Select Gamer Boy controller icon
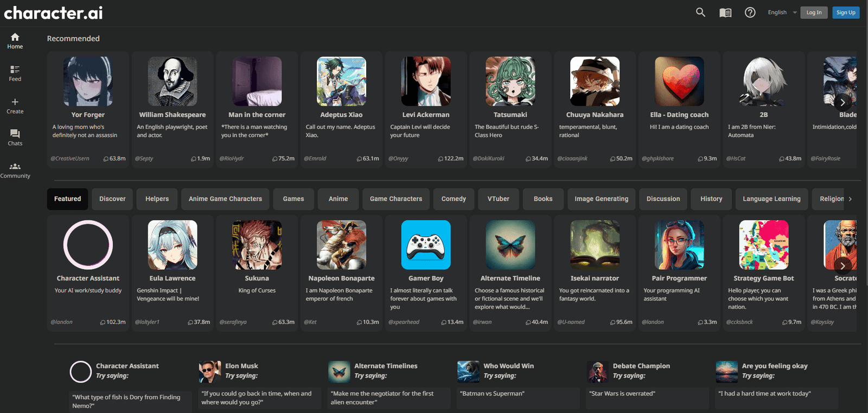 tap(426, 245)
